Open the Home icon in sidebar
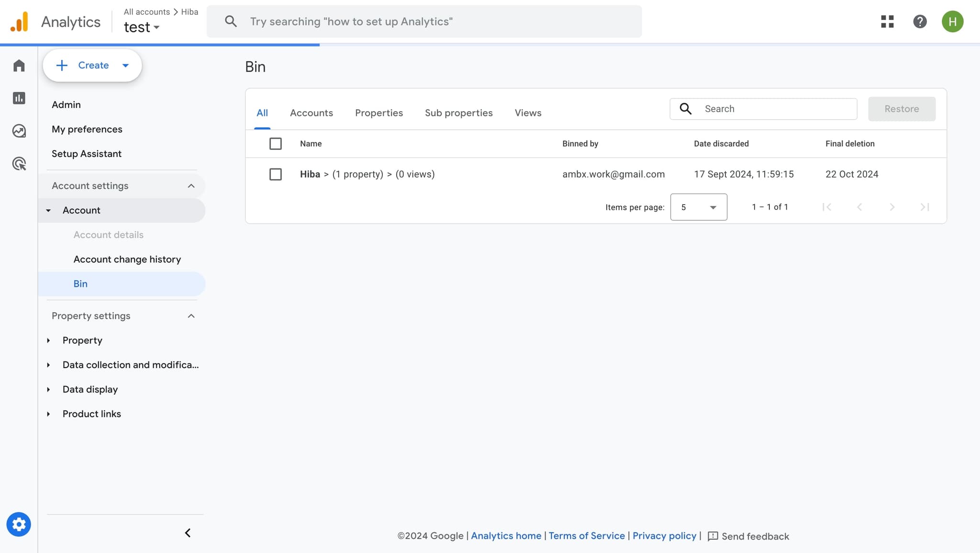Viewport: 980px width, 553px height. pos(19,66)
